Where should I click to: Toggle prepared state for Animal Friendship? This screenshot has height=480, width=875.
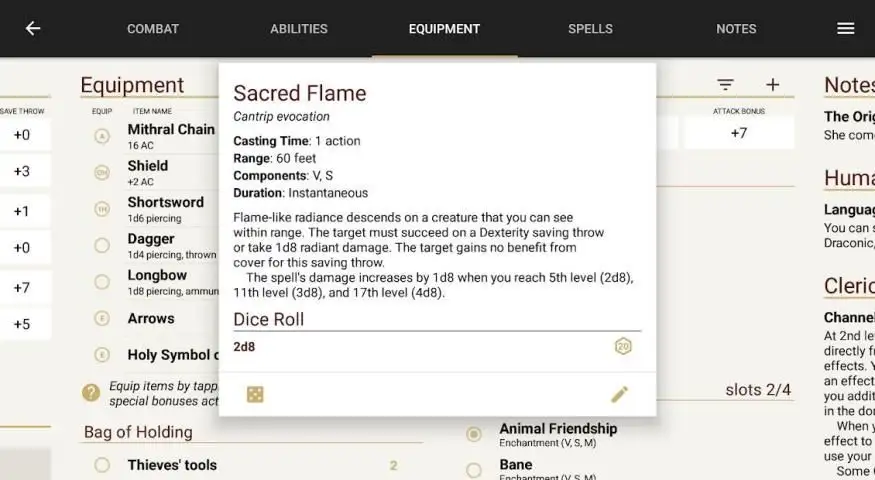[474, 434]
